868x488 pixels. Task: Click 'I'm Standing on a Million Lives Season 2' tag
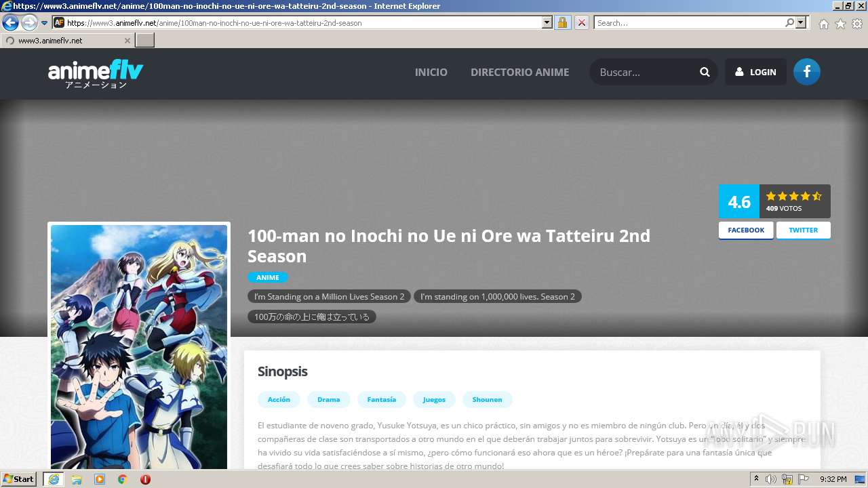329,297
